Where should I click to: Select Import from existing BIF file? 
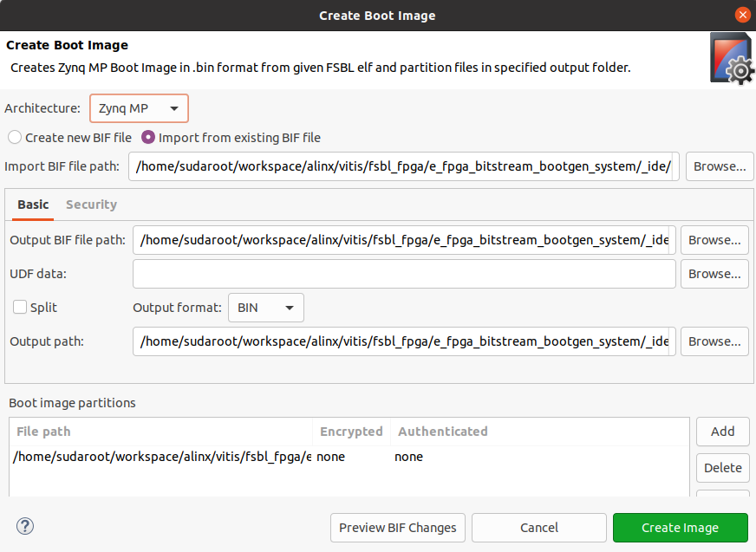[x=147, y=137]
